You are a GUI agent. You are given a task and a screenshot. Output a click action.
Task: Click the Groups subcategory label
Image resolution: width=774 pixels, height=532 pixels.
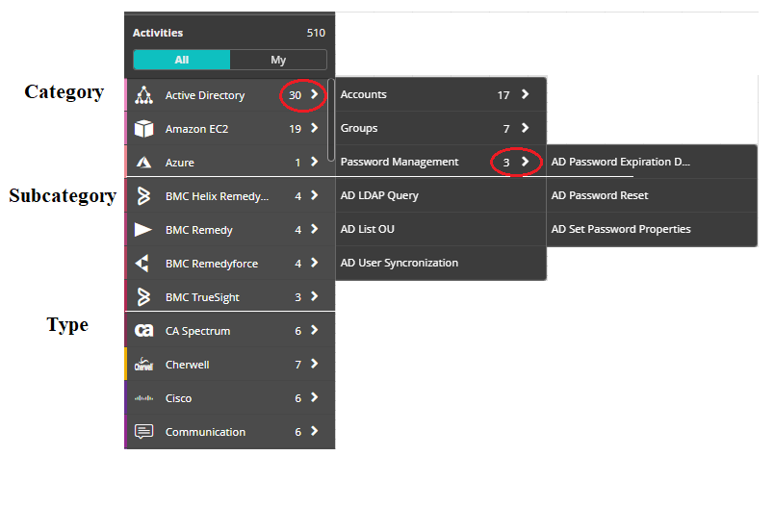359,128
